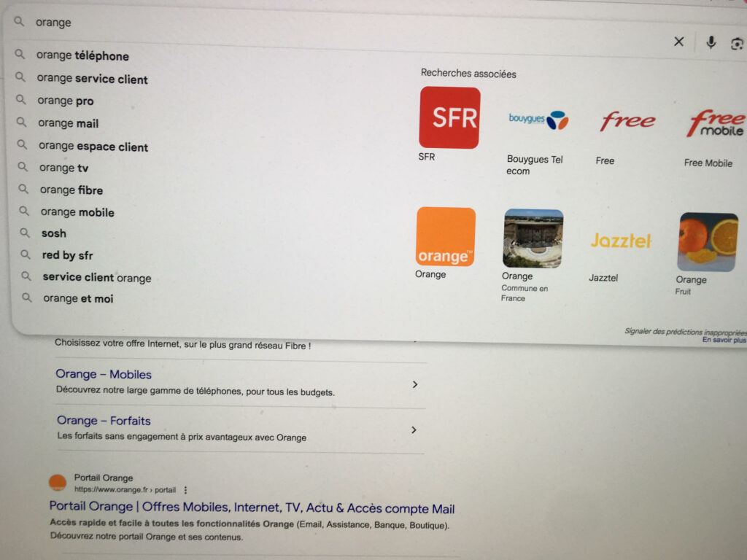Start voice search with microphone icon
The height and width of the screenshot is (560, 747).
(x=711, y=42)
